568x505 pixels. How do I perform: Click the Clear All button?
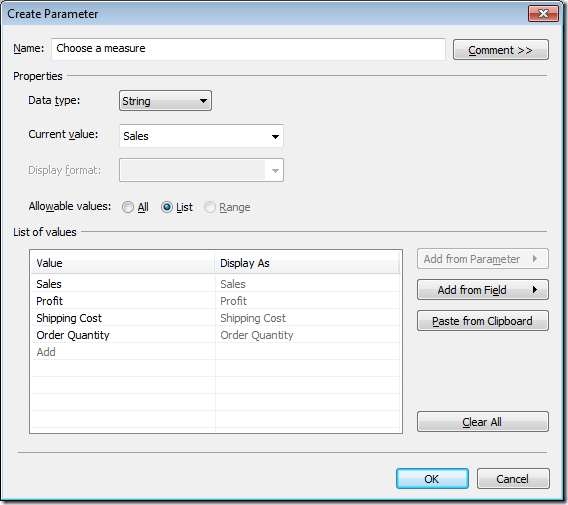(x=483, y=422)
